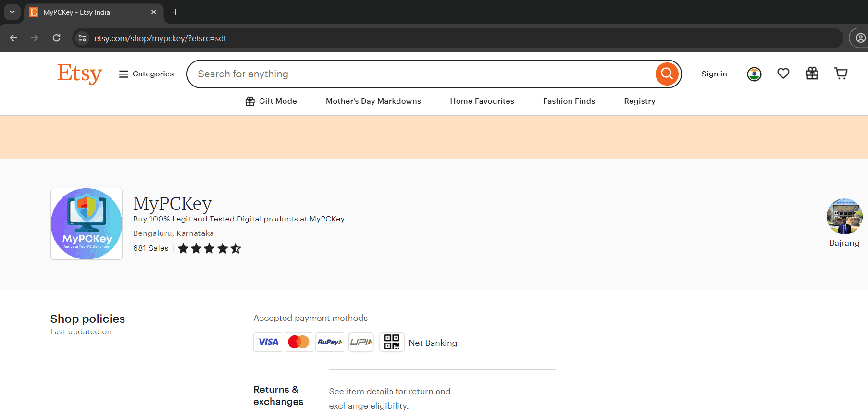Open Registry link
This screenshot has height=417, width=868.
[640, 101]
